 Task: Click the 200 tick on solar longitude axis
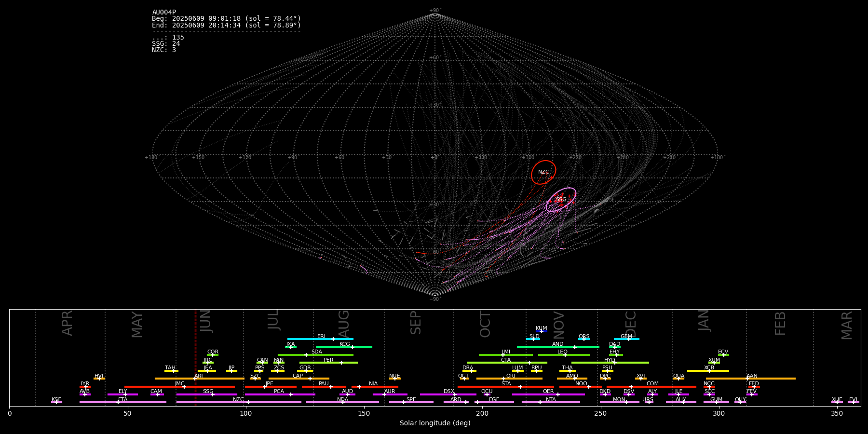pos(482,413)
